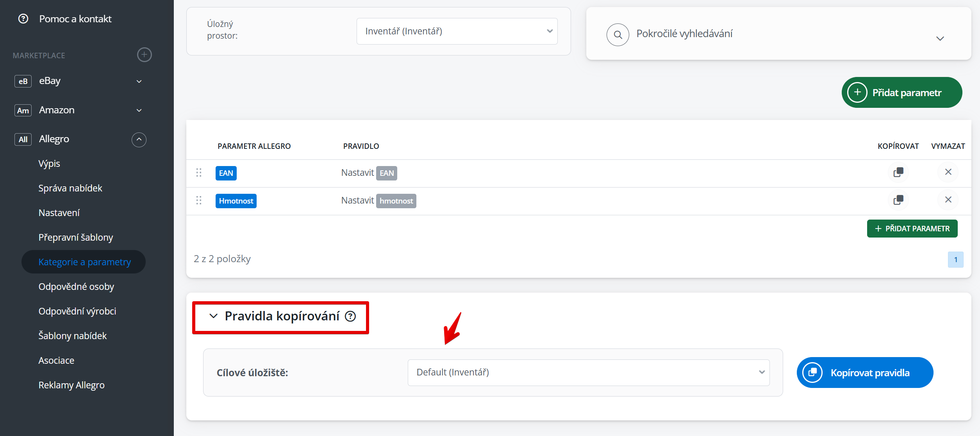Go to page 1 in pagination
980x436 pixels.
point(956,259)
